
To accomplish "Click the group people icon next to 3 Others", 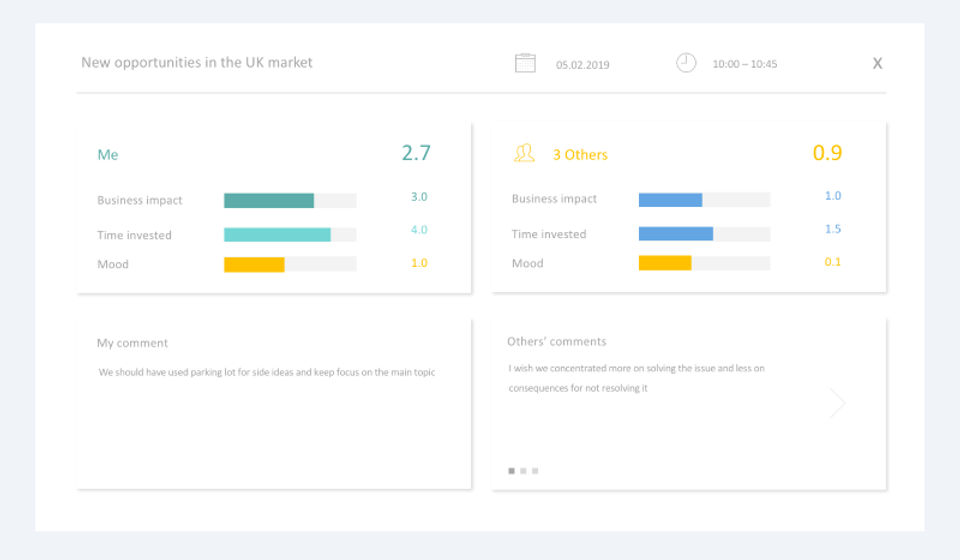I will (524, 153).
